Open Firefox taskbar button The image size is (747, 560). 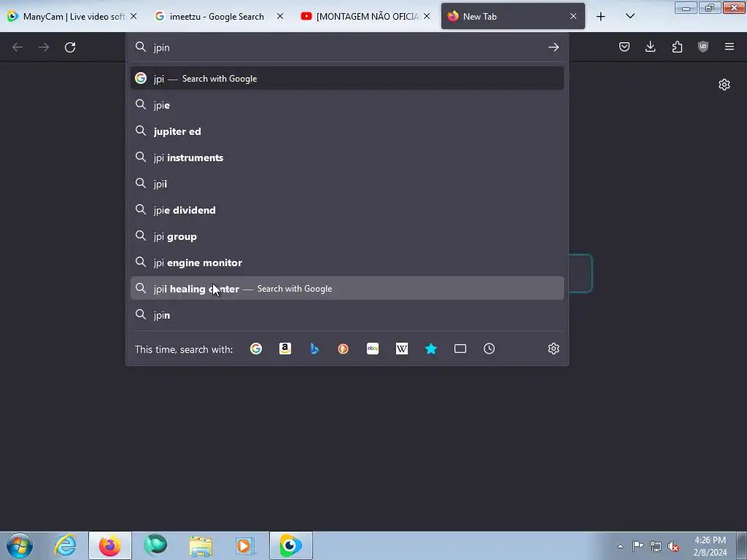109,545
